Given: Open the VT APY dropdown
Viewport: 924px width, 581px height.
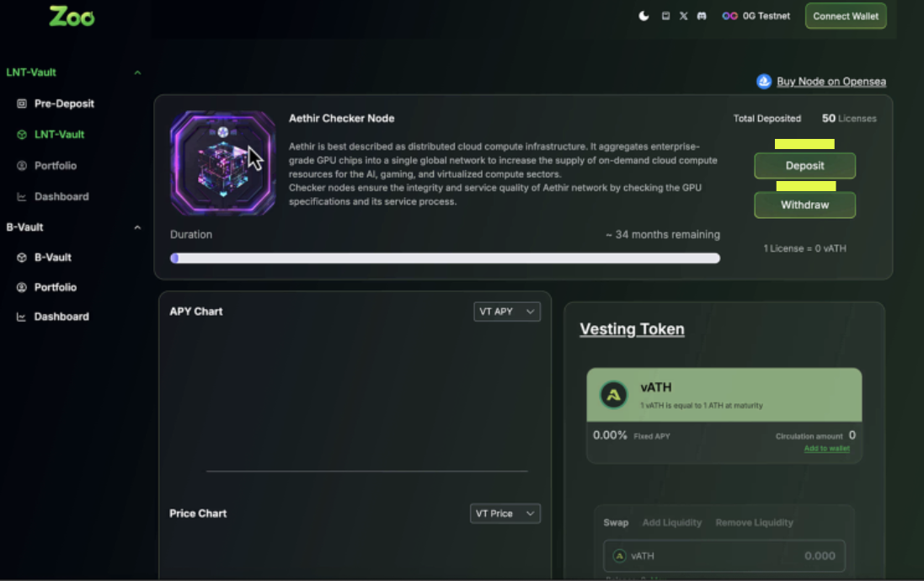Looking at the screenshot, I should [x=506, y=311].
